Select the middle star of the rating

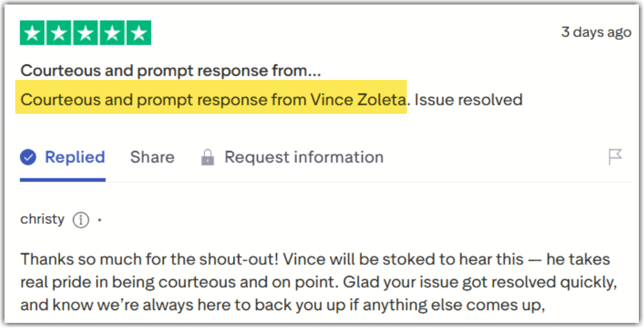coord(86,33)
